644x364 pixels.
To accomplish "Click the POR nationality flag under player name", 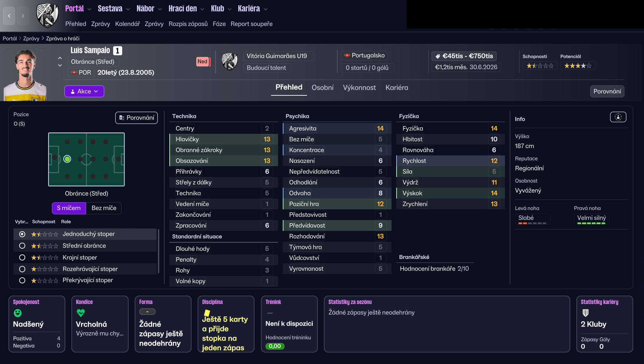I will [x=74, y=72].
